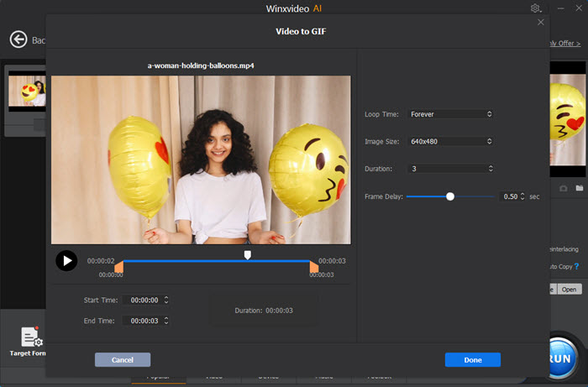
Task: Click the Start Time input field
Action: [x=143, y=300]
